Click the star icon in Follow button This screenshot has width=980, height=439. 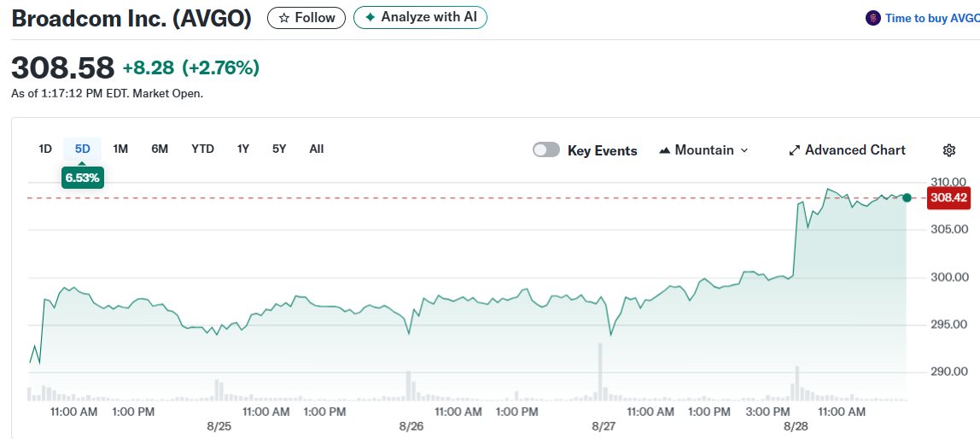283,18
